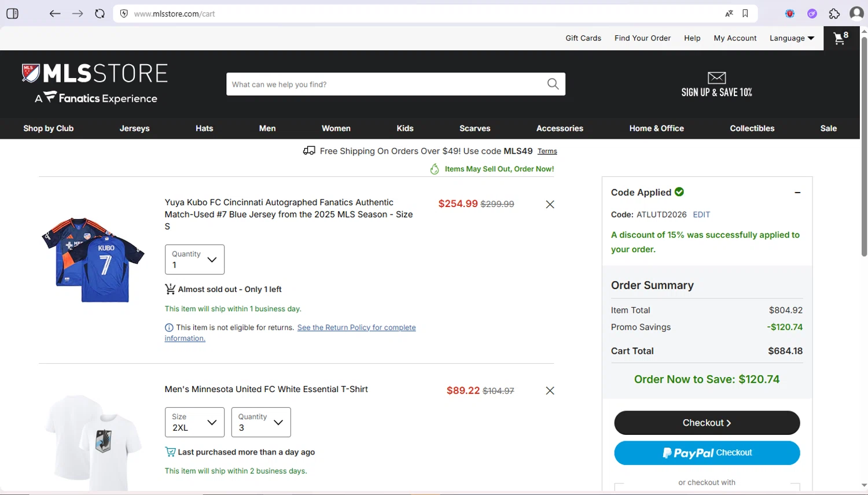This screenshot has height=495, width=868.
Task: Expand the Language dropdown
Action: [x=792, y=38]
